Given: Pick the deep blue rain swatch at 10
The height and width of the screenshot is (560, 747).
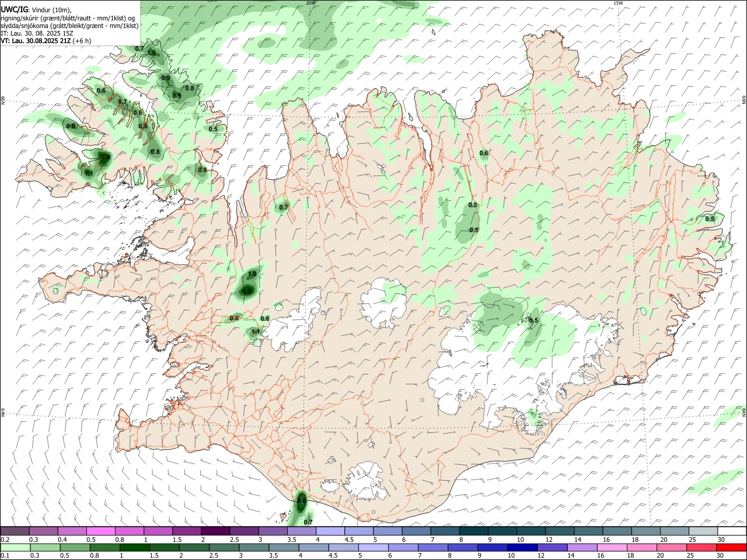Looking at the screenshot, I should (521, 547).
